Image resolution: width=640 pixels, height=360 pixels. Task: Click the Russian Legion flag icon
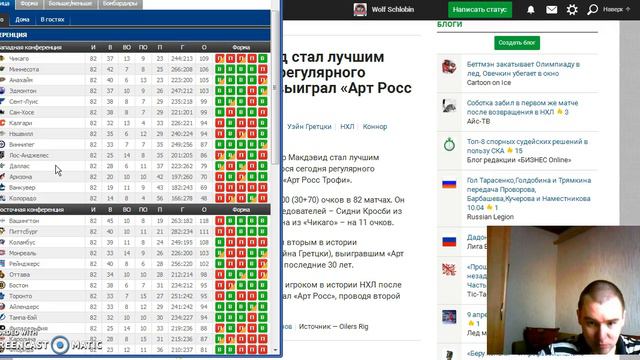pyautogui.click(x=449, y=184)
